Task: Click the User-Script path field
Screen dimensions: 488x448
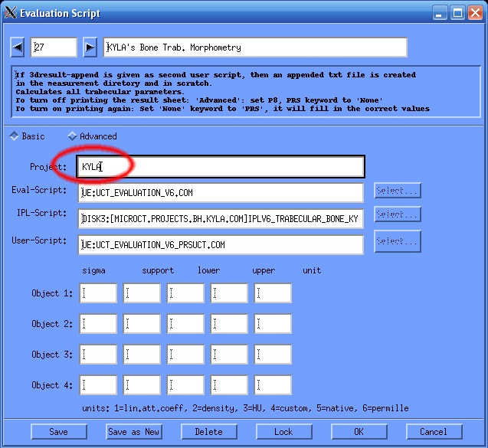Action: [221, 245]
